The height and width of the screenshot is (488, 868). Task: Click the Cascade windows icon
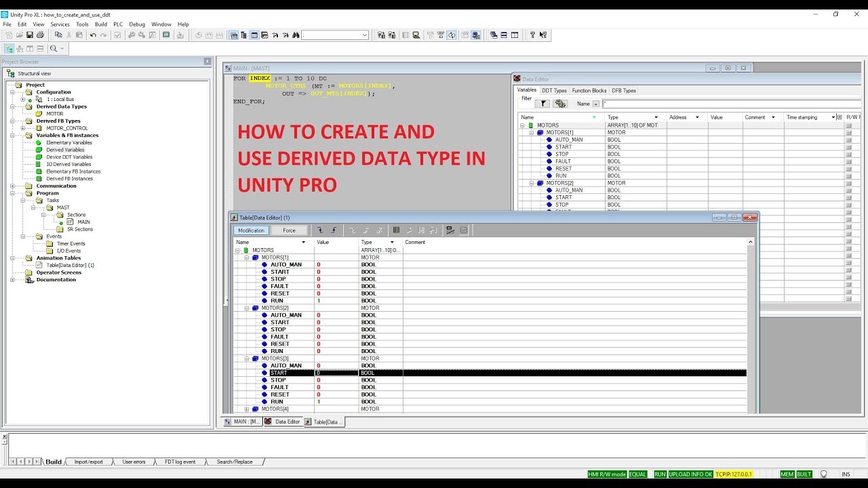[494, 35]
